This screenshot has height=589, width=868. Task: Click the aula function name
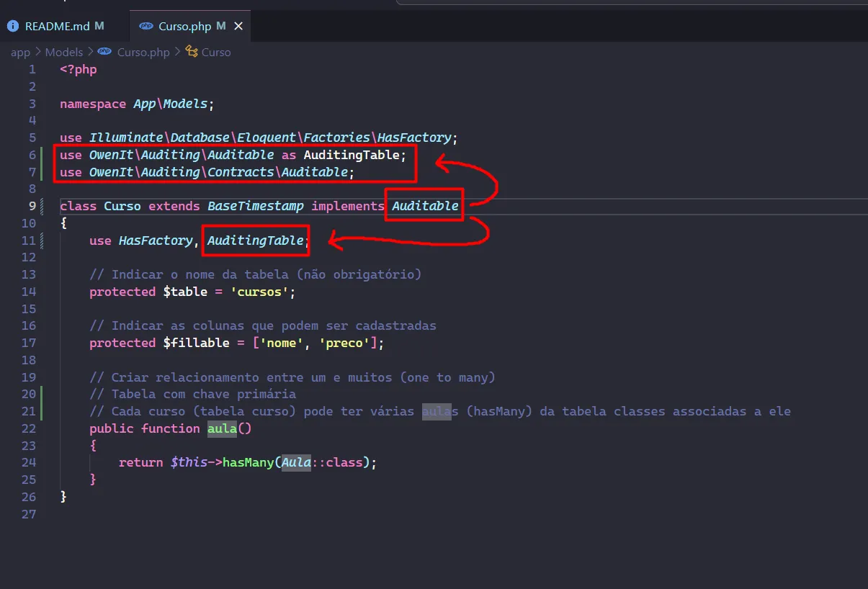(x=222, y=428)
